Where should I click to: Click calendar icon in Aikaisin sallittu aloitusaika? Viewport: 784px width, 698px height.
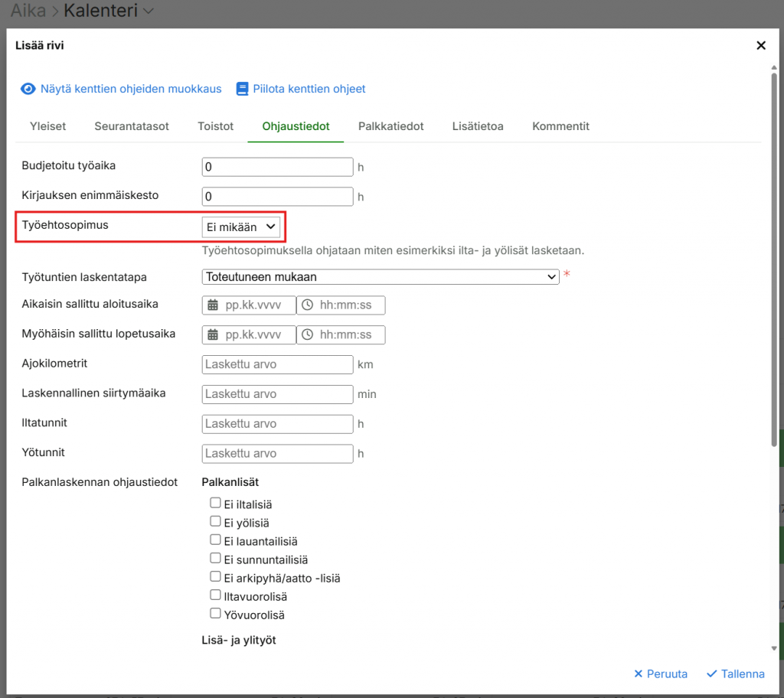(213, 305)
